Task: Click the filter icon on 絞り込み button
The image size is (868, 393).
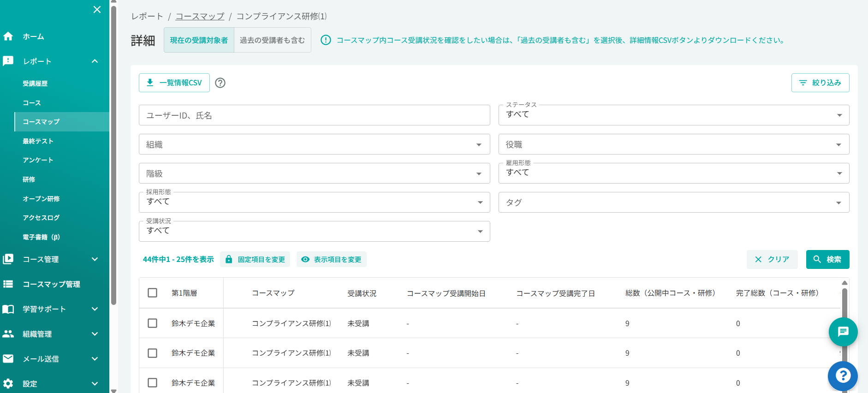Action: [x=803, y=83]
